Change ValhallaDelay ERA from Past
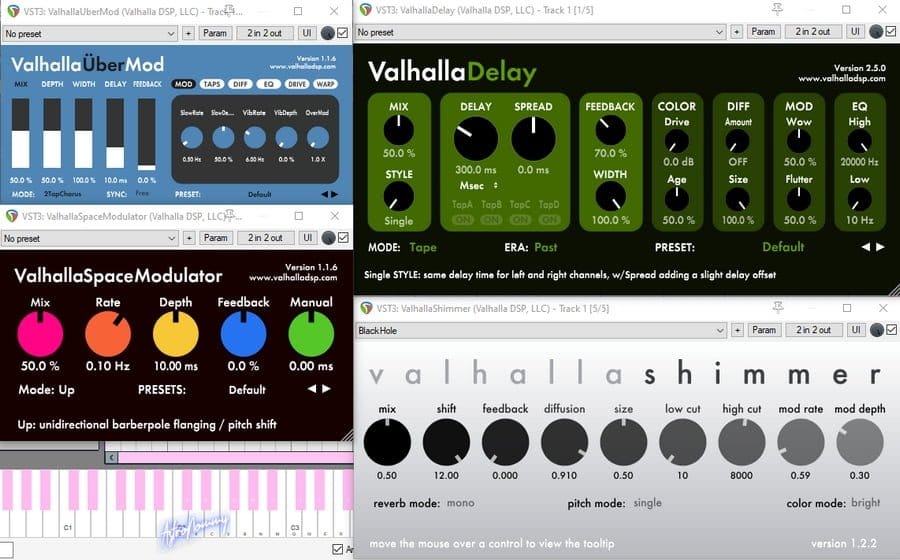900x560 pixels. (x=545, y=247)
